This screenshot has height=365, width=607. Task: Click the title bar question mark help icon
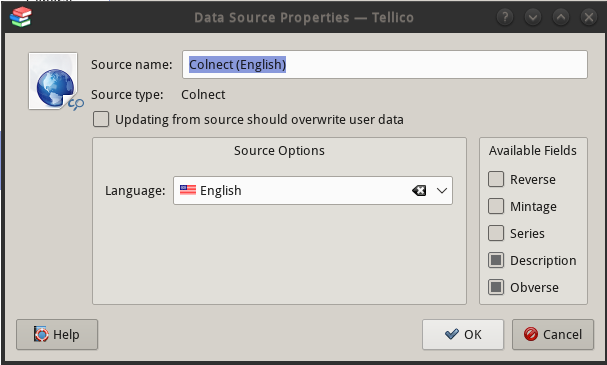point(505,17)
